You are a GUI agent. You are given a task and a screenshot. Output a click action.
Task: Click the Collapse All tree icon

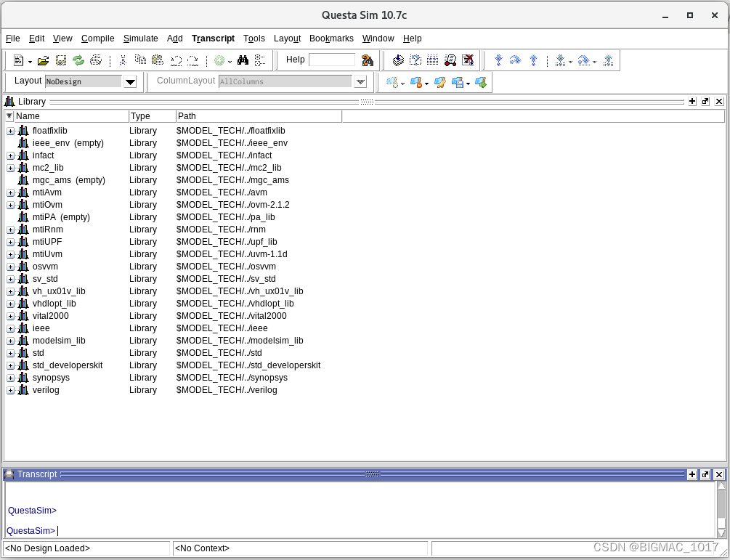click(x=260, y=60)
